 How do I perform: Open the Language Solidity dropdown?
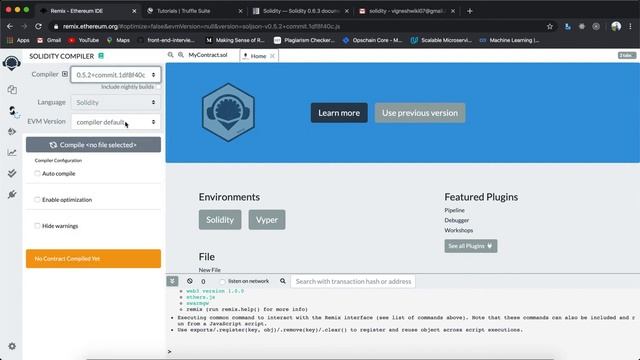[x=116, y=102]
